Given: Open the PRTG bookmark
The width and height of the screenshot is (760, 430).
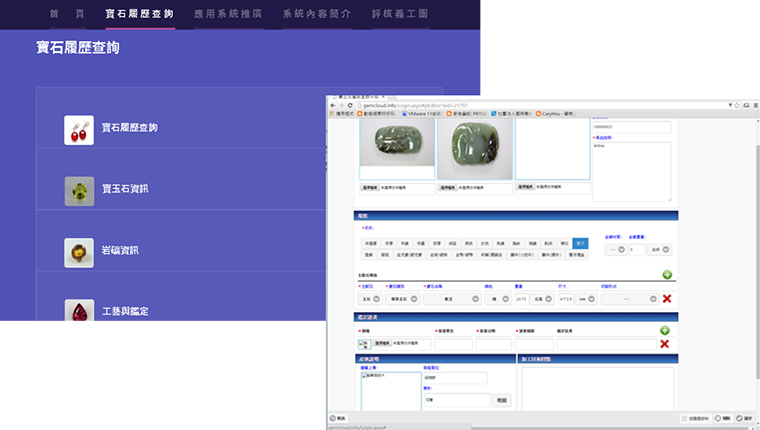Looking at the screenshot, I should (x=466, y=113).
